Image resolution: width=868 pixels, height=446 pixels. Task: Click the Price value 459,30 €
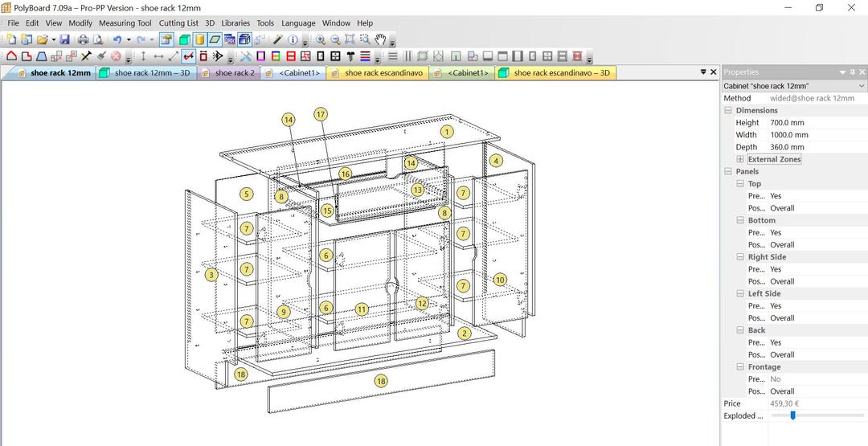click(x=784, y=403)
